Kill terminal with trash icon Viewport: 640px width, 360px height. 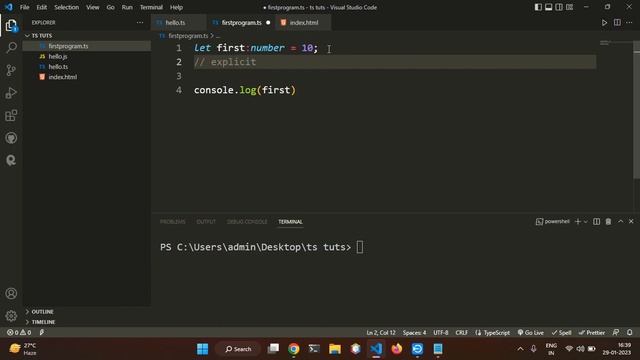[608, 222]
